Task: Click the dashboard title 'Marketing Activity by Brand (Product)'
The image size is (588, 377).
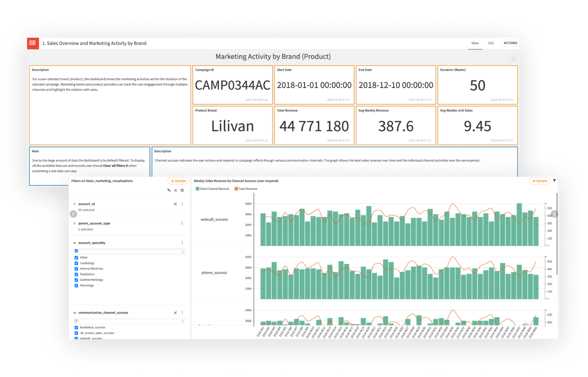Action: [273, 57]
